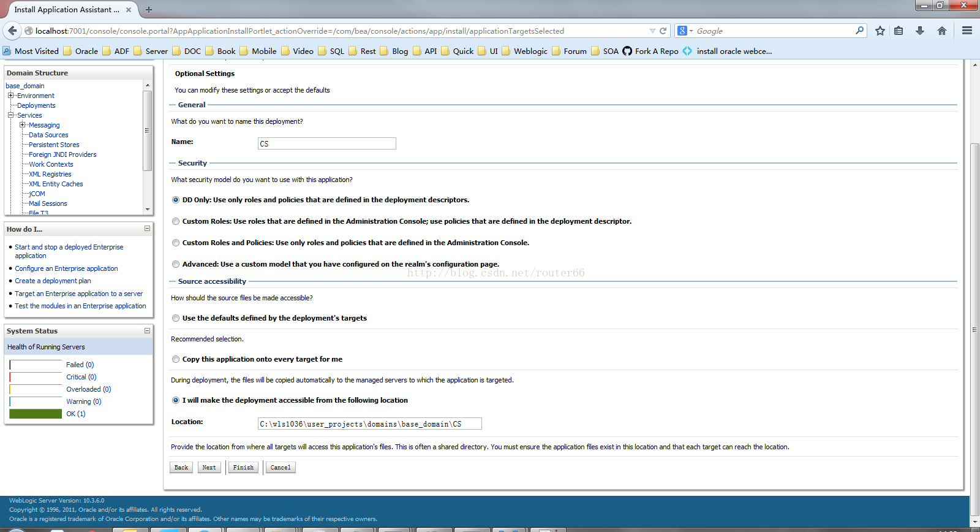Click the search magnifier icon
The image size is (980, 532).
pos(859,30)
